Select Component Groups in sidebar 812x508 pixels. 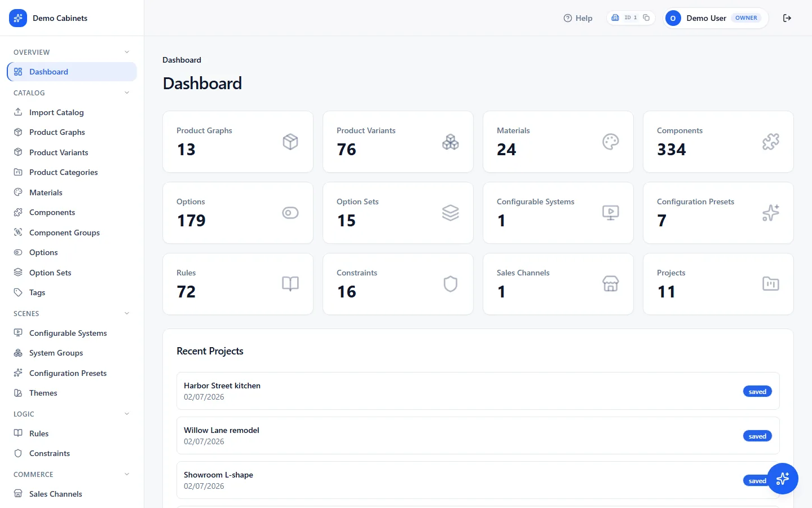point(72,233)
